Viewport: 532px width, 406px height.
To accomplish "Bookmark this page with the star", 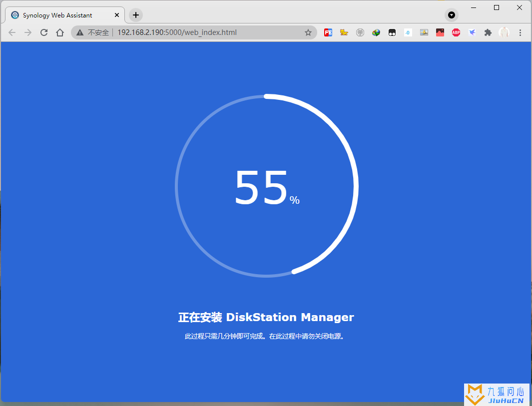I will 308,32.
